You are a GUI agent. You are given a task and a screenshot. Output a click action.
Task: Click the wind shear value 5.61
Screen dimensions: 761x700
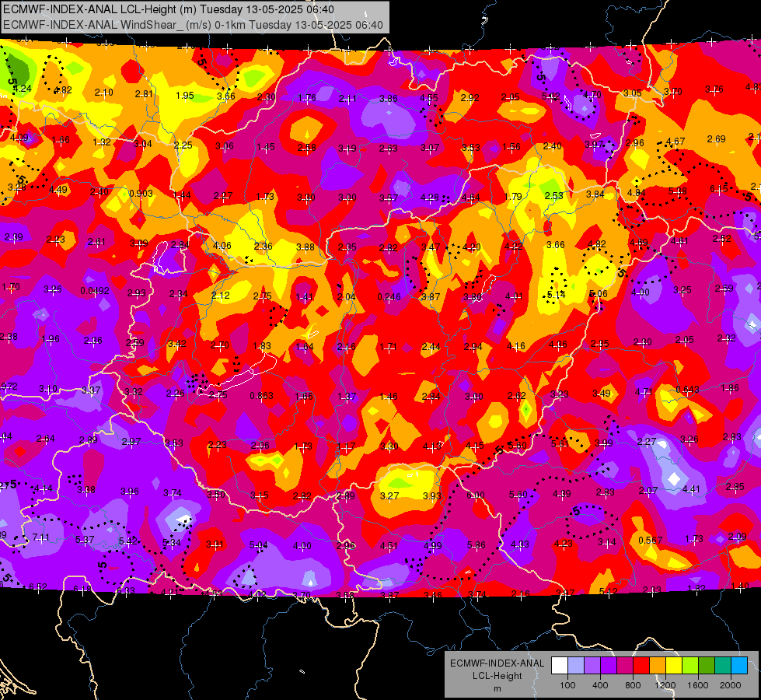click(560, 443)
